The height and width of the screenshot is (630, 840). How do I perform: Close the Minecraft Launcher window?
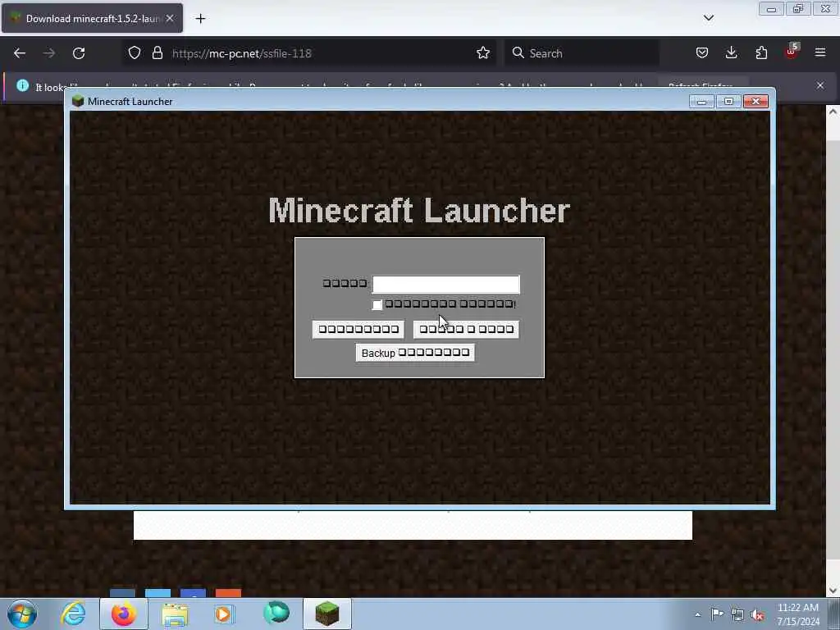click(x=756, y=101)
